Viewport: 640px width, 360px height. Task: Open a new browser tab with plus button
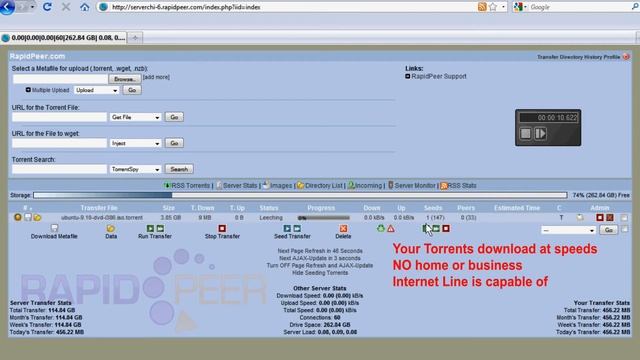click(x=135, y=38)
